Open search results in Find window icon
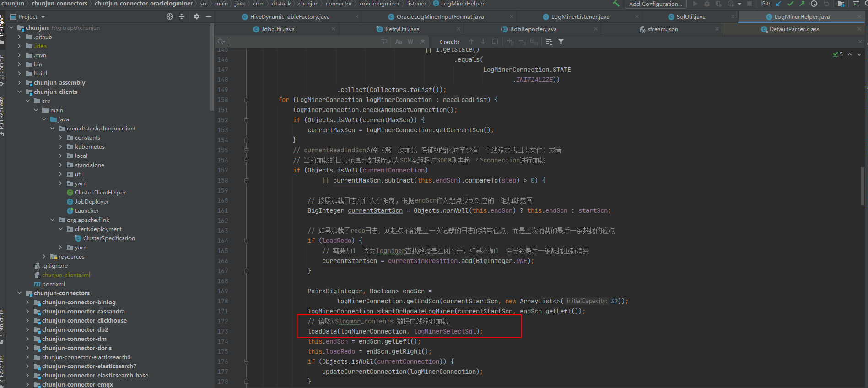The width and height of the screenshot is (868, 388). (495, 42)
